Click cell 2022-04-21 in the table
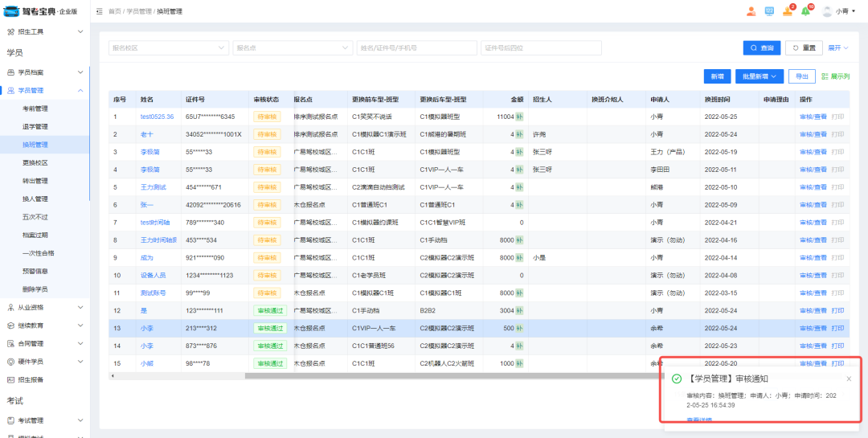The height and width of the screenshot is (438, 868). tap(721, 223)
